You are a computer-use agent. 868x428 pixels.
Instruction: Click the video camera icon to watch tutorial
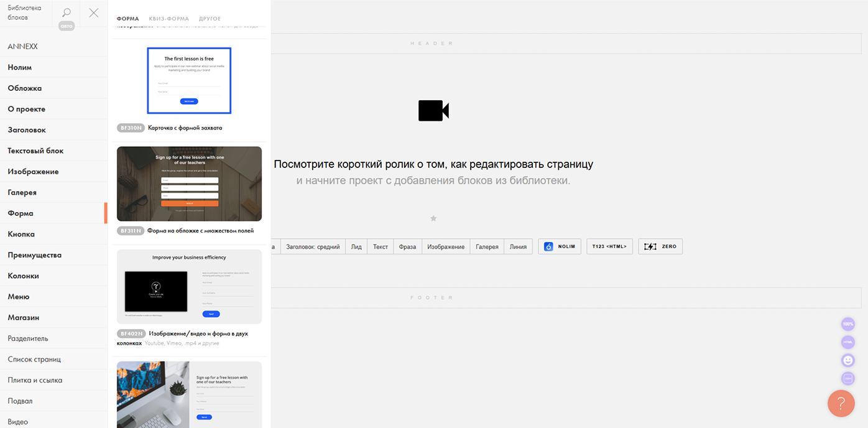coord(433,109)
